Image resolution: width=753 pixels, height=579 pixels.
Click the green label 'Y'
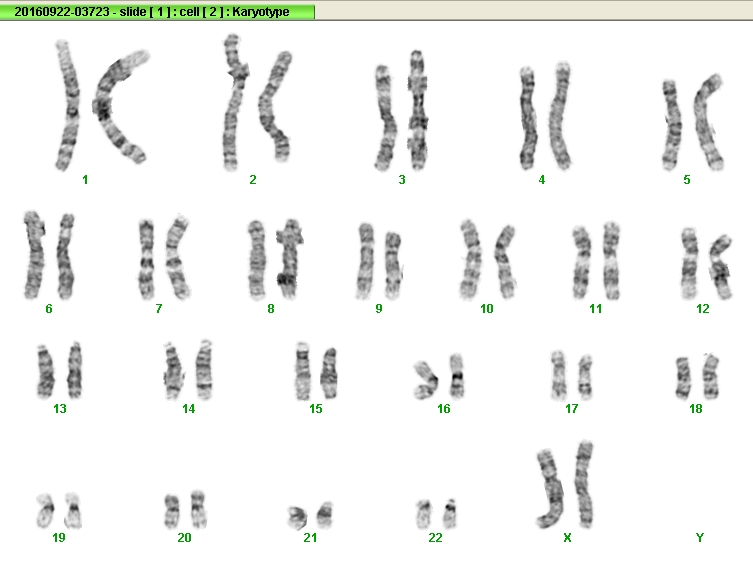[x=700, y=538]
